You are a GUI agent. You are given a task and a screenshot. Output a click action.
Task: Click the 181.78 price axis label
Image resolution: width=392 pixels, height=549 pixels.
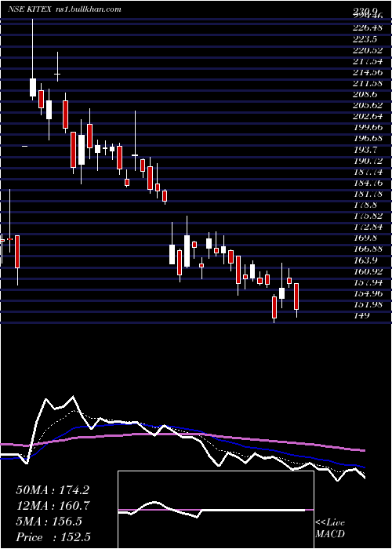point(366,194)
